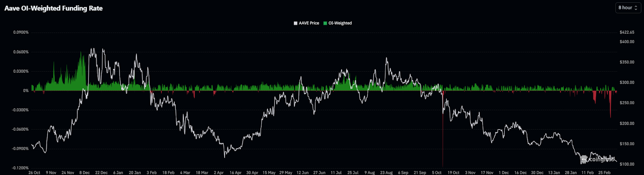Click the 0.0300% left axis label
Screen dimensions: 644x175
coord(21,71)
